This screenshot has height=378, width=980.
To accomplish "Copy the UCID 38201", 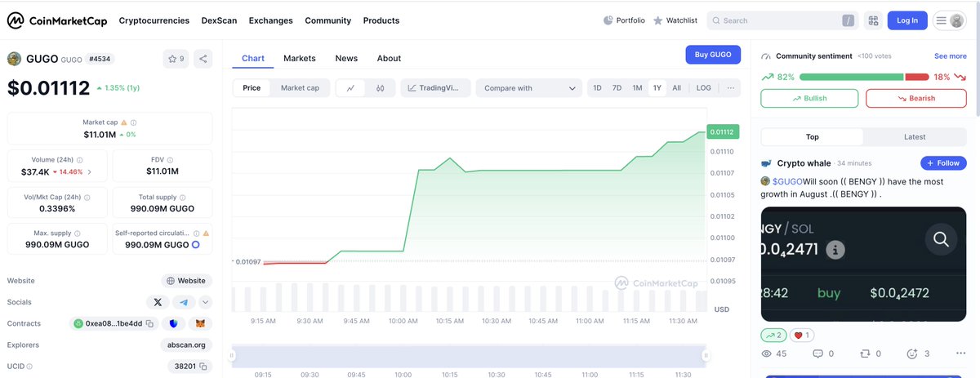I will coord(203,367).
